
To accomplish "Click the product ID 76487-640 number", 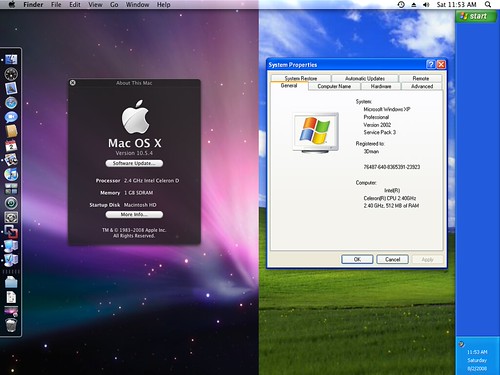I will point(392,167).
